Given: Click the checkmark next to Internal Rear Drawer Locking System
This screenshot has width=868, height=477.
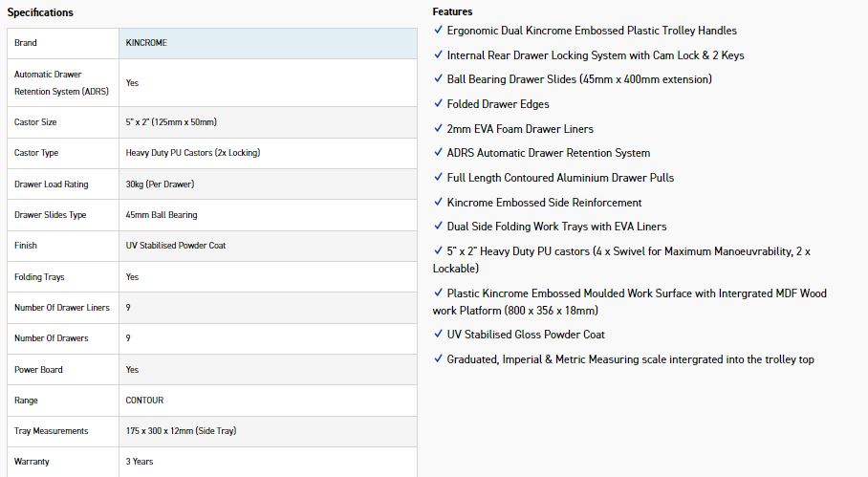Looking at the screenshot, I should pyautogui.click(x=438, y=54).
